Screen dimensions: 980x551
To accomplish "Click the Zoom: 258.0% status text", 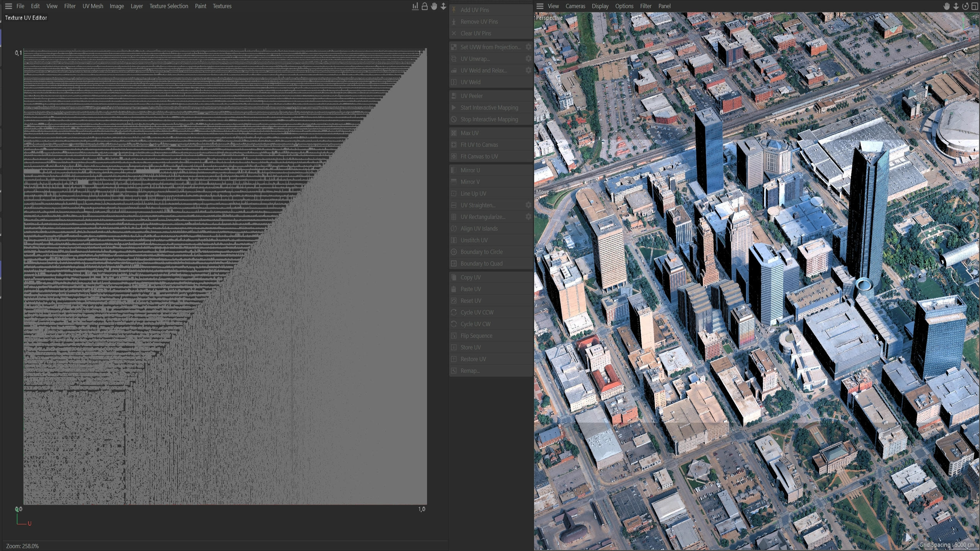I will coord(22,546).
